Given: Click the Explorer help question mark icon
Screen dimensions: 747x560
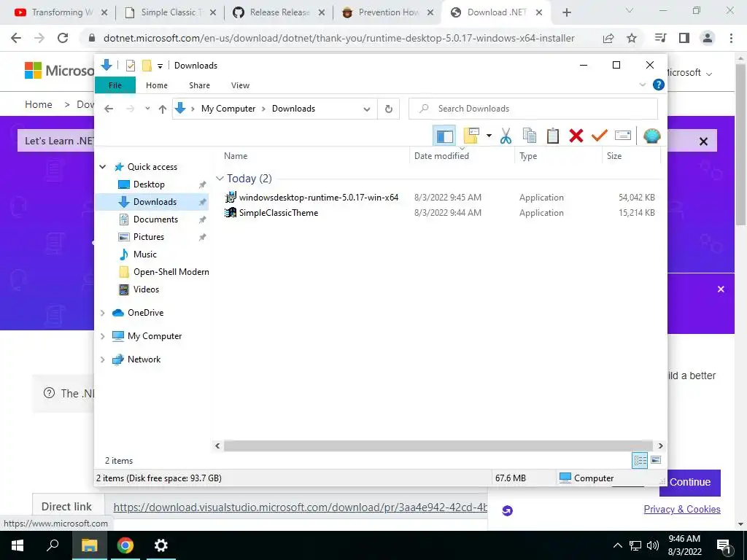Looking at the screenshot, I should [x=659, y=85].
